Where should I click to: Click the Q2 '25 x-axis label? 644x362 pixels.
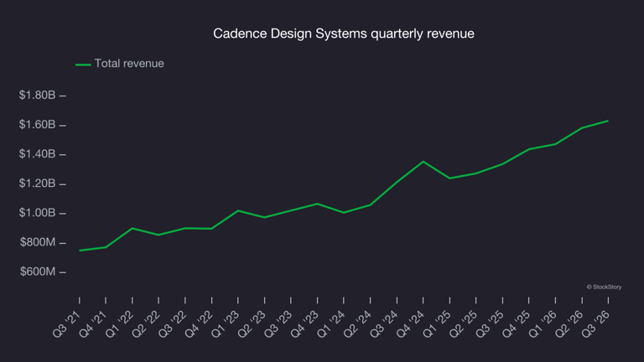[x=463, y=324]
